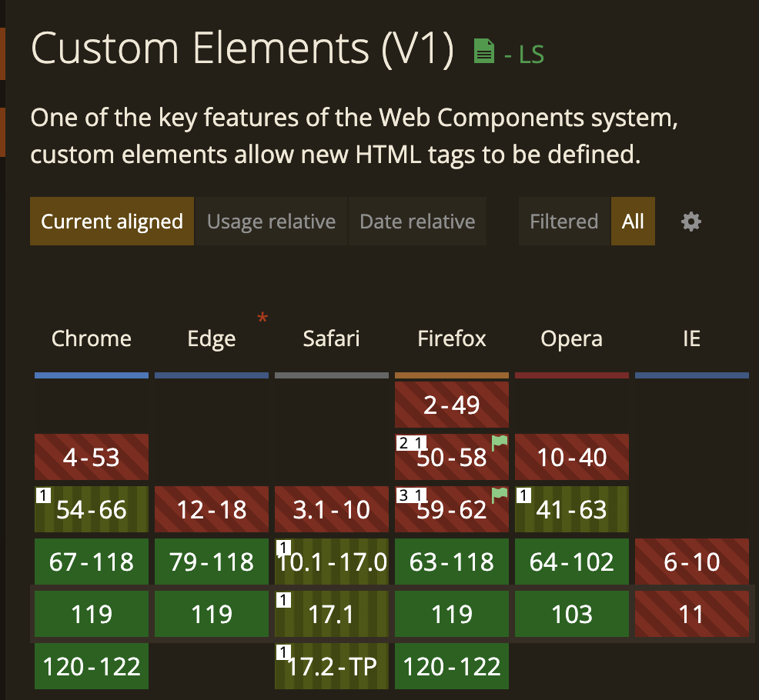Screen dimensions: 759x700
Task: Select Opera versions 41-63 cell
Action: [572, 509]
